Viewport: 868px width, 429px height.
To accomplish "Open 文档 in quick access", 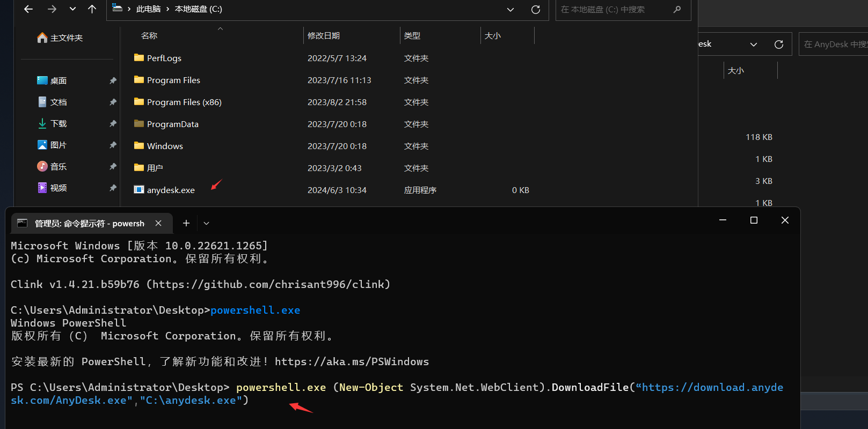I will pyautogui.click(x=52, y=102).
